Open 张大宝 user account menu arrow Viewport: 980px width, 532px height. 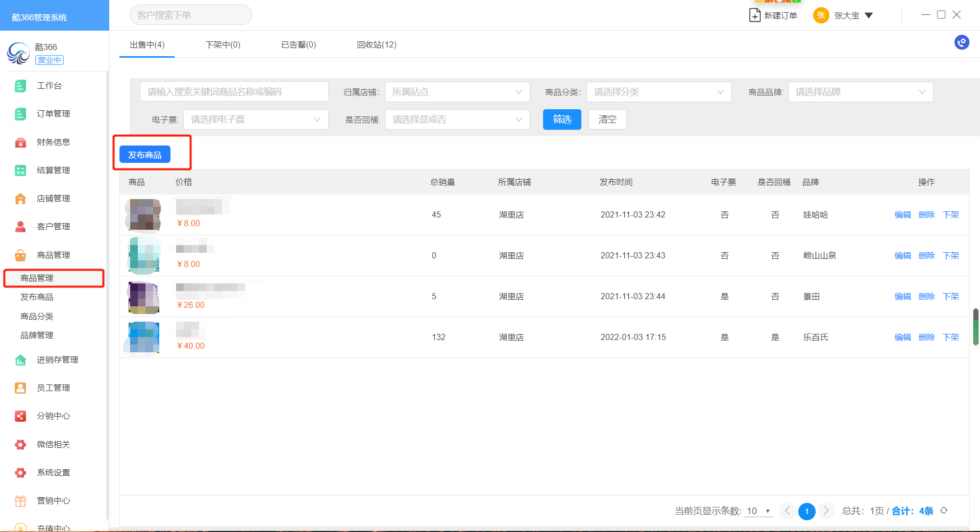pos(869,15)
